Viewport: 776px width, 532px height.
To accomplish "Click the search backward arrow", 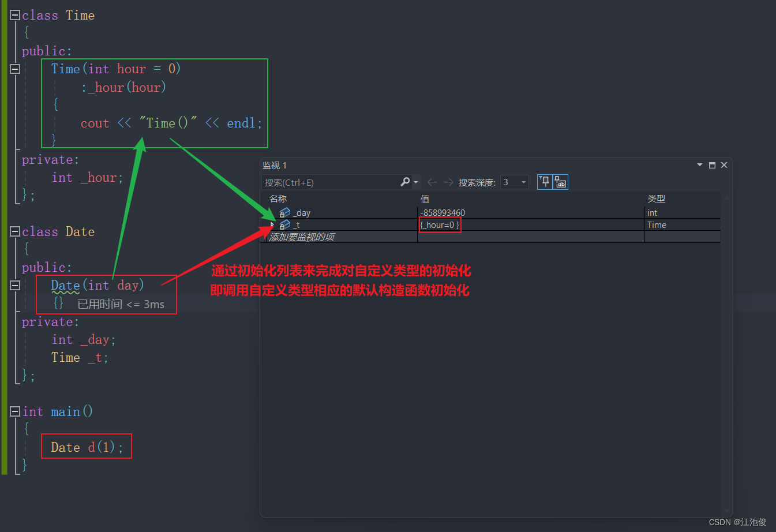I will coord(432,182).
